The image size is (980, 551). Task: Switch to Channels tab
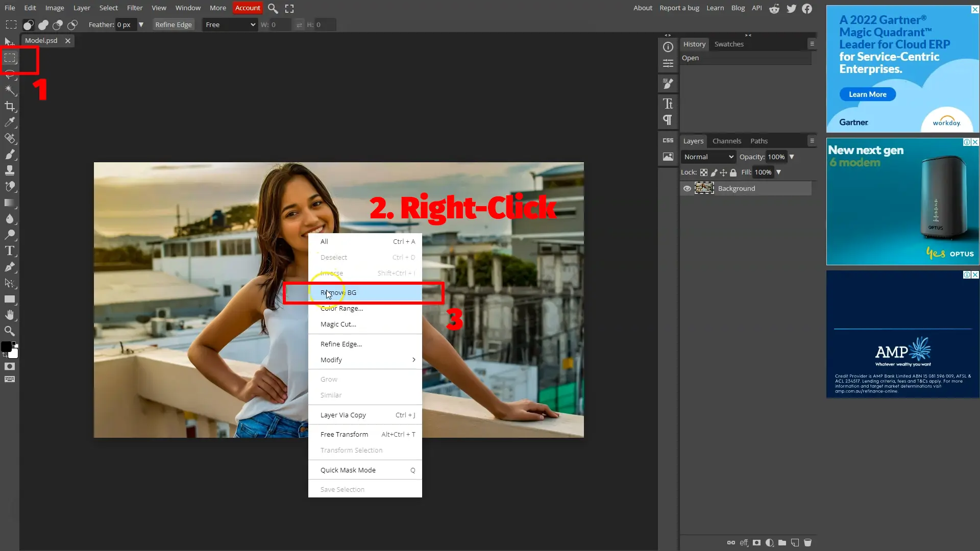coord(726,141)
